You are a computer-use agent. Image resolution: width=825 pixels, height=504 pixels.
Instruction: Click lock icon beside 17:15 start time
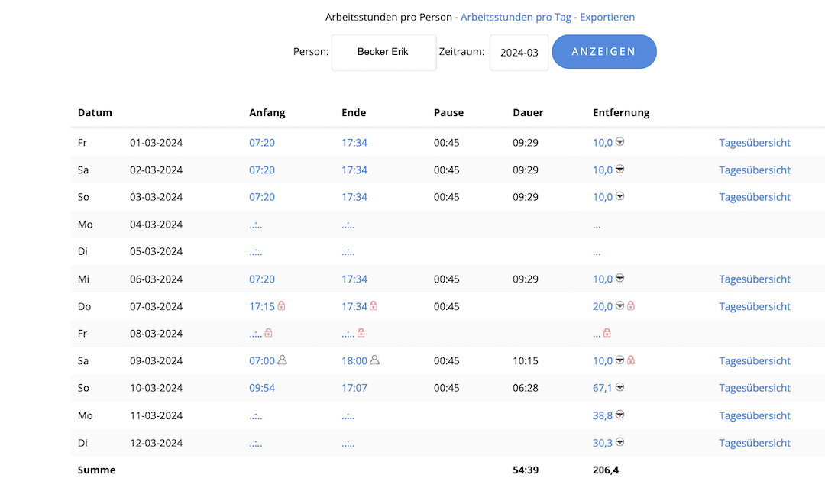point(281,306)
